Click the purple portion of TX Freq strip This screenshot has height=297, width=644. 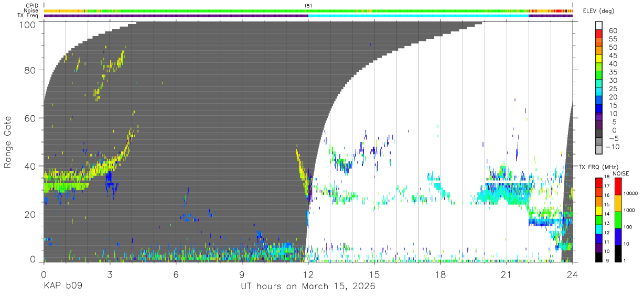pyautogui.click(x=176, y=16)
